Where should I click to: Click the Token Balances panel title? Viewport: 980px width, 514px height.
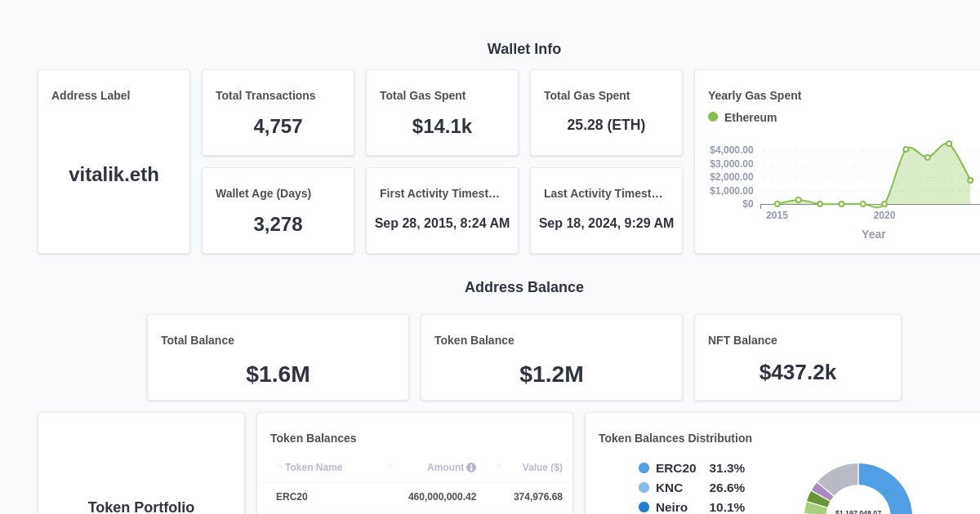click(314, 438)
